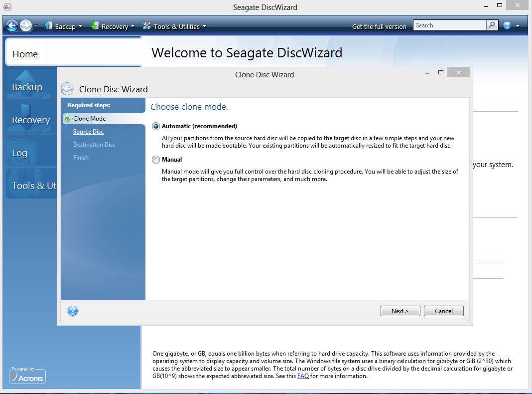Cancel the Clone Disc Wizard
The height and width of the screenshot is (394, 532).
(x=443, y=311)
